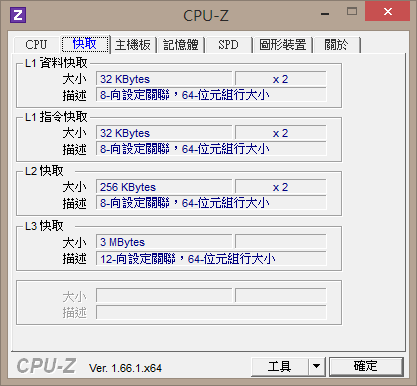Click the L2 快取 x 2 count field
Viewport: 417px width, 386px height.
(x=280, y=187)
